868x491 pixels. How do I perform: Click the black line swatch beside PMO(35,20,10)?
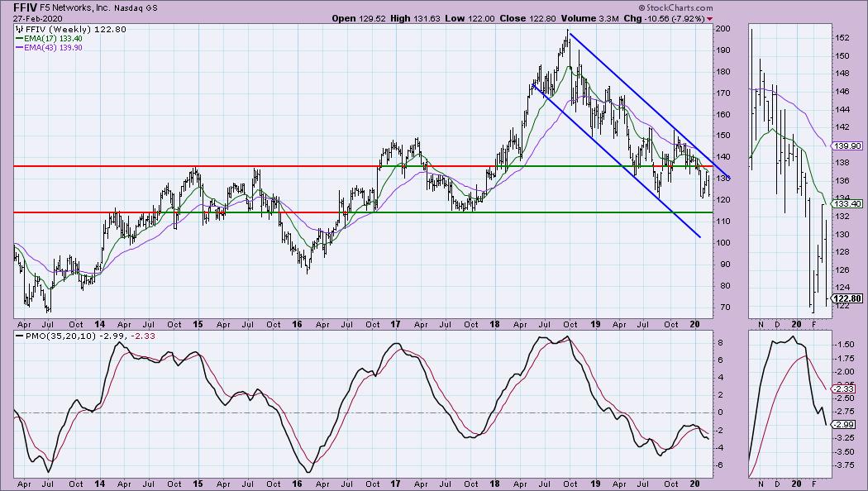coord(19,336)
